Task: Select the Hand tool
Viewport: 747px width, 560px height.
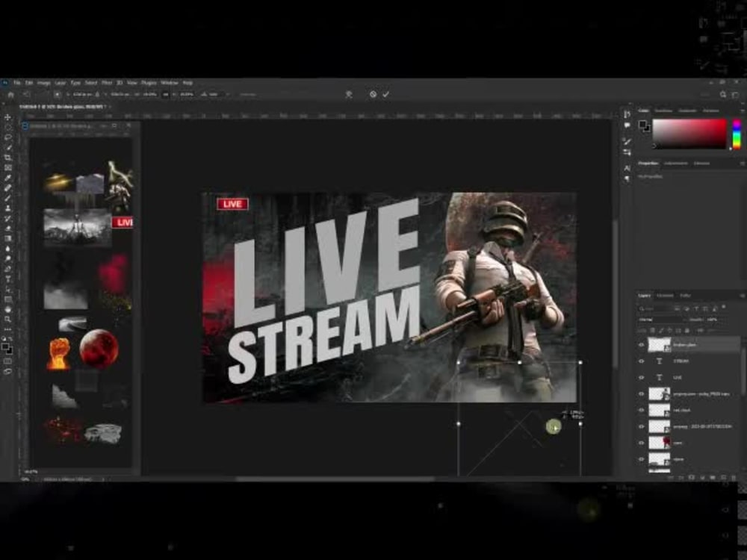Action: (7, 309)
